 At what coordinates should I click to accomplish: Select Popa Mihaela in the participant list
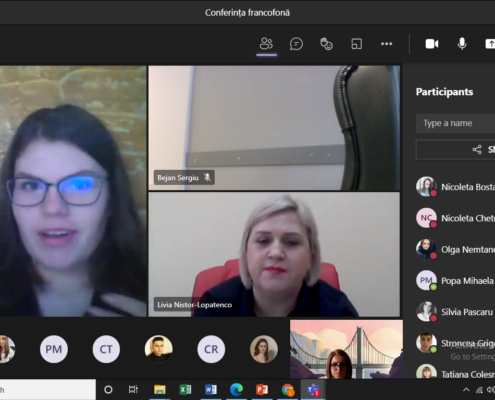pos(455,281)
